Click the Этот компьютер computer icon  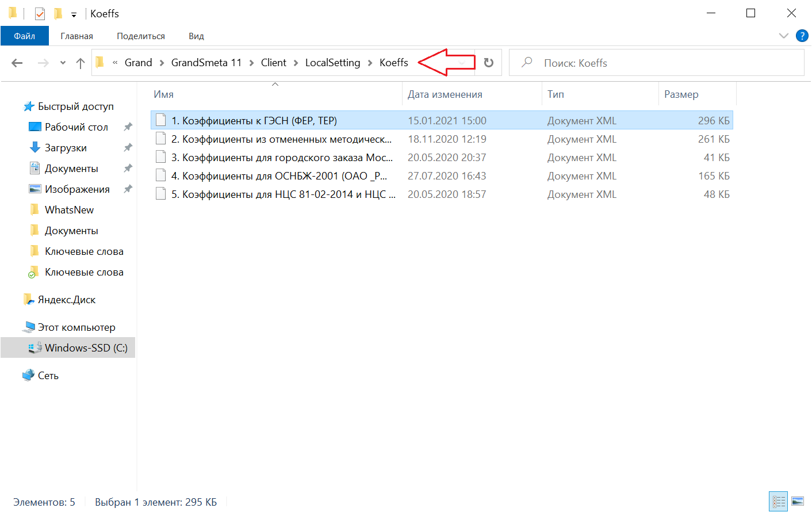click(x=29, y=327)
